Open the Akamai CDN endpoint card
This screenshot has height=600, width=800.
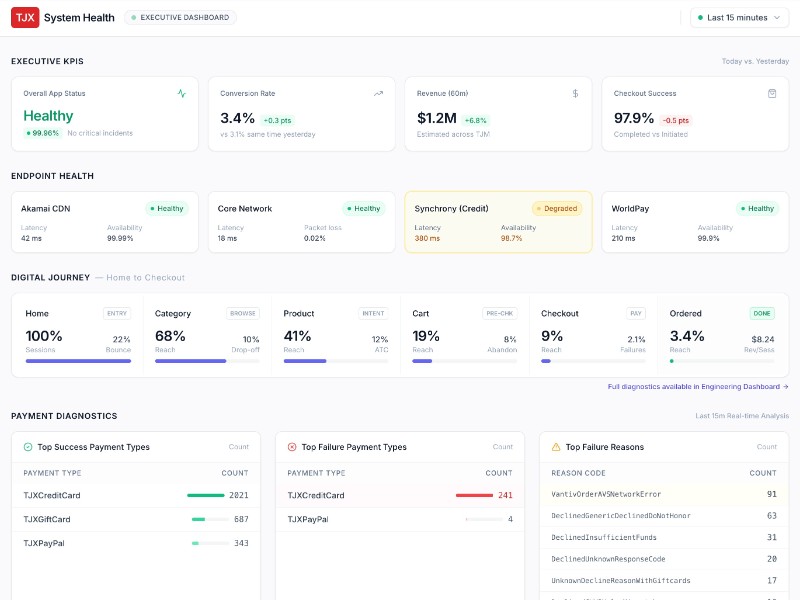pyautogui.click(x=104, y=222)
